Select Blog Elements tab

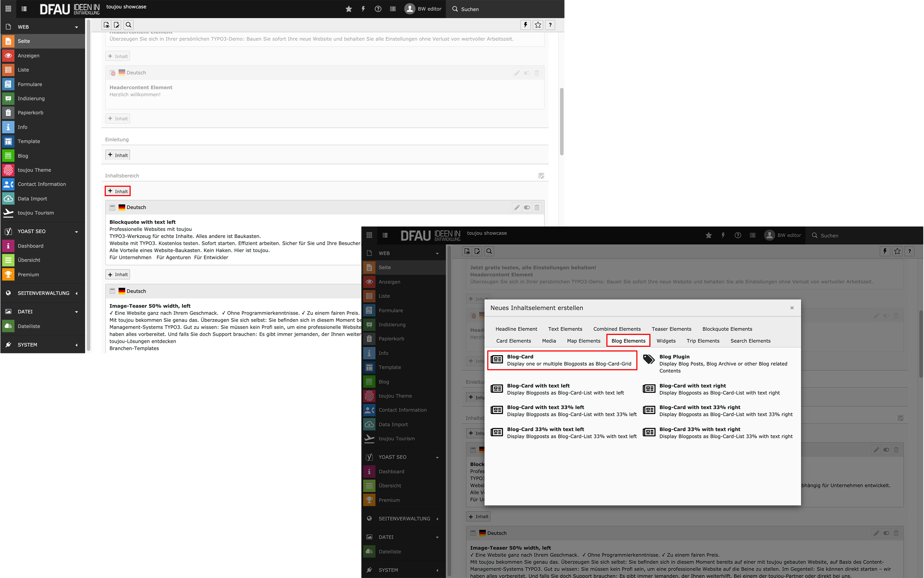tap(628, 341)
